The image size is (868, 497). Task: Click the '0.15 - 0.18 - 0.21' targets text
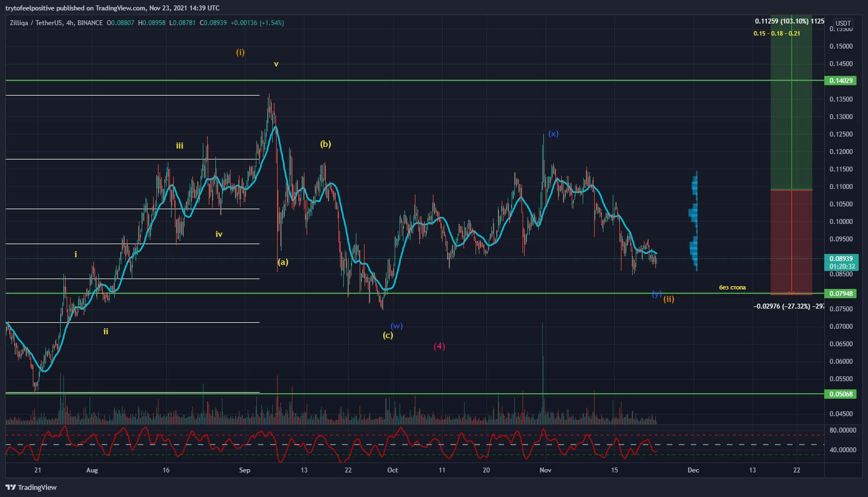tap(777, 33)
